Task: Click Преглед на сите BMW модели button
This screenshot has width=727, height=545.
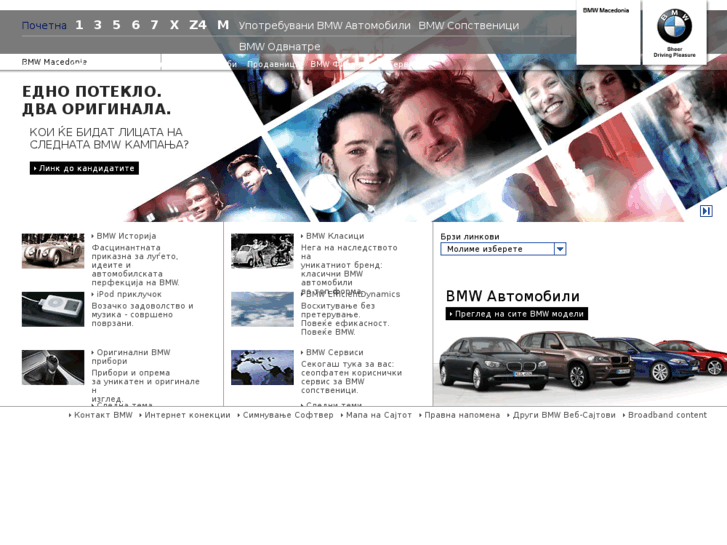Action: point(517,314)
